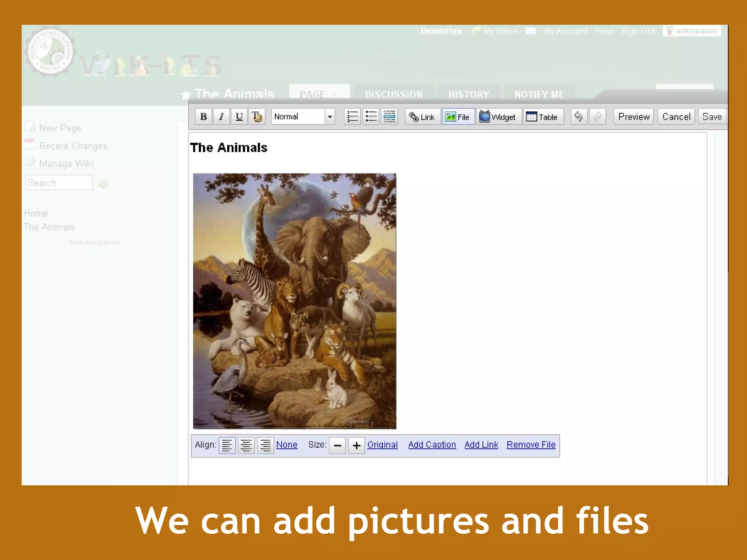Click edit navigation link

[94, 242]
